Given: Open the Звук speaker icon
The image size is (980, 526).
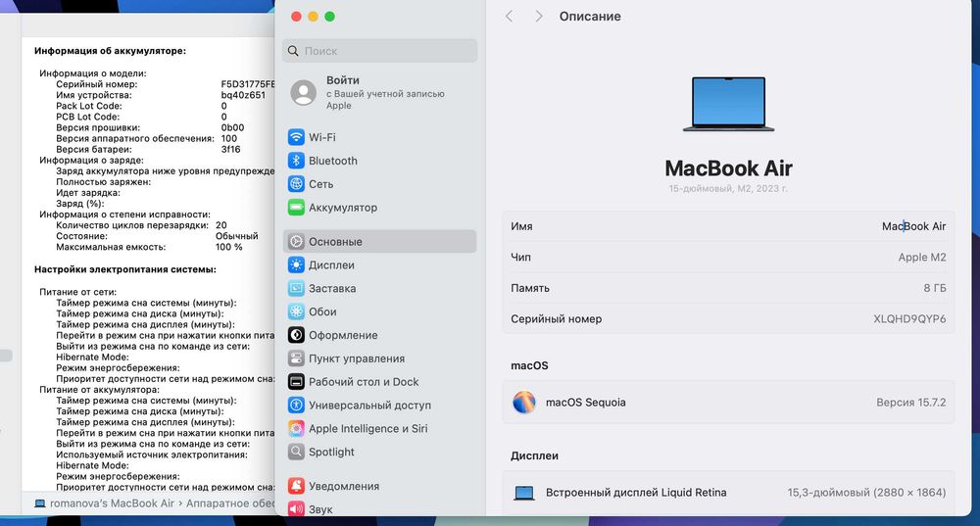Looking at the screenshot, I should pyautogui.click(x=296, y=509).
